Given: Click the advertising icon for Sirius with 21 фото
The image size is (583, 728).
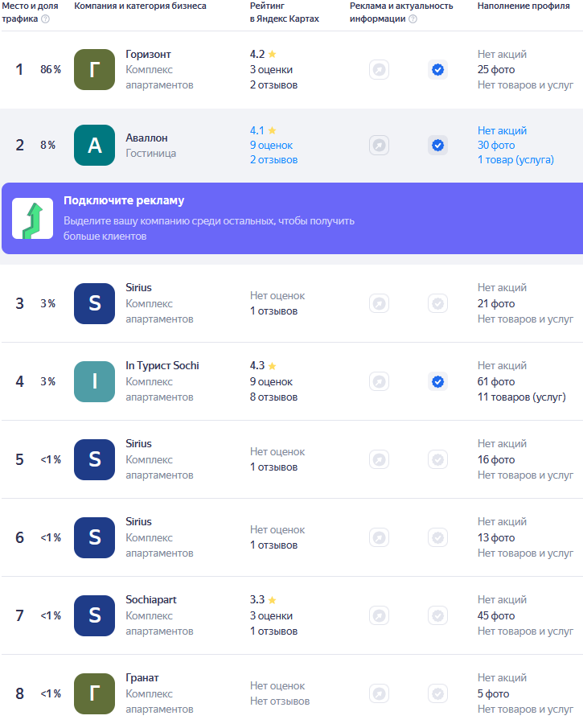Looking at the screenshot, I should click(380, 303).
